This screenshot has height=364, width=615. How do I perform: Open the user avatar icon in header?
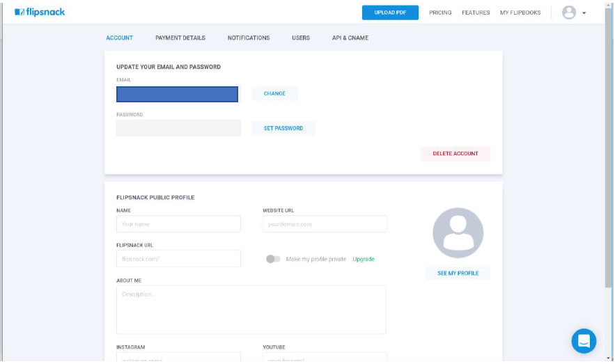pyautogui.click(x=569, y=13)
